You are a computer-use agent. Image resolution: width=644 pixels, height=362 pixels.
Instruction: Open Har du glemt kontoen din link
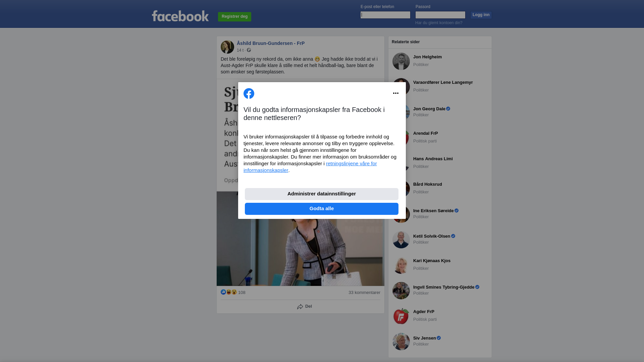(439, 23)
